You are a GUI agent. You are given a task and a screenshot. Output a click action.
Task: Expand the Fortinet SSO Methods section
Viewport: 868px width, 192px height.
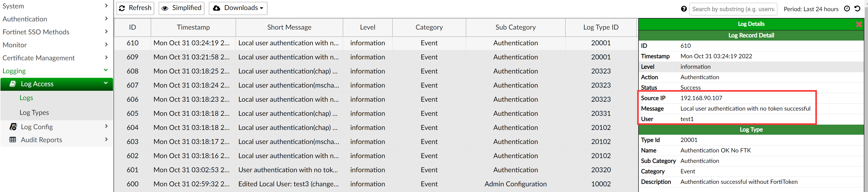(x=56, y=32)
